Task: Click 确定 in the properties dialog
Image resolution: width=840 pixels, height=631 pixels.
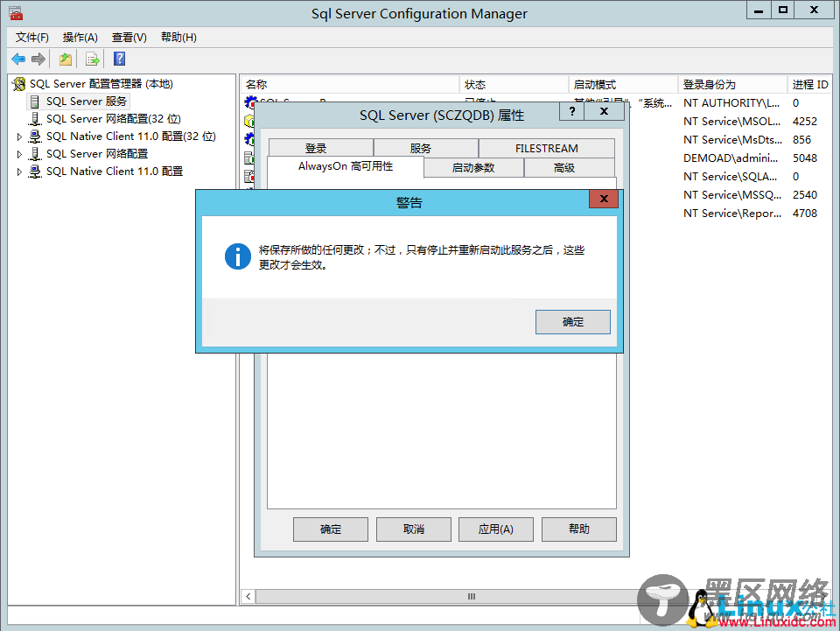Action: [331, 529]
